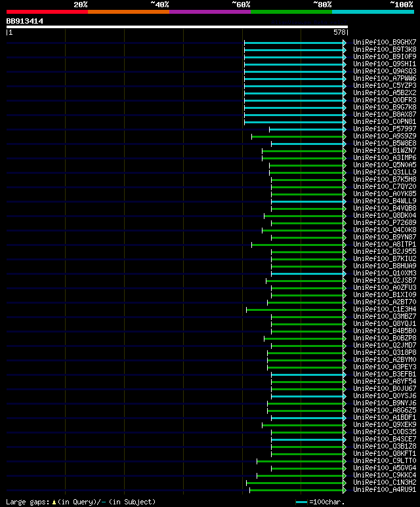Click the red 20% identity legend segment
This screenshot has width=420, height=507.
(47, 12)
